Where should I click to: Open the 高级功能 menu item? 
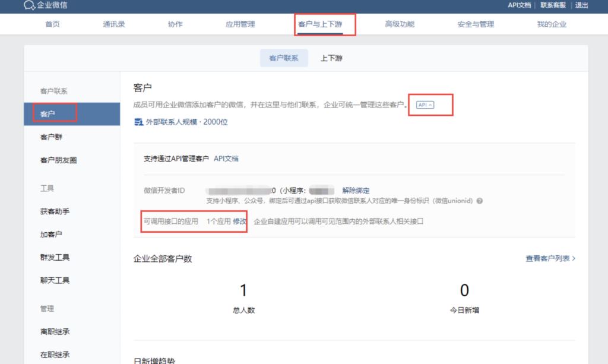click(400, 24)
